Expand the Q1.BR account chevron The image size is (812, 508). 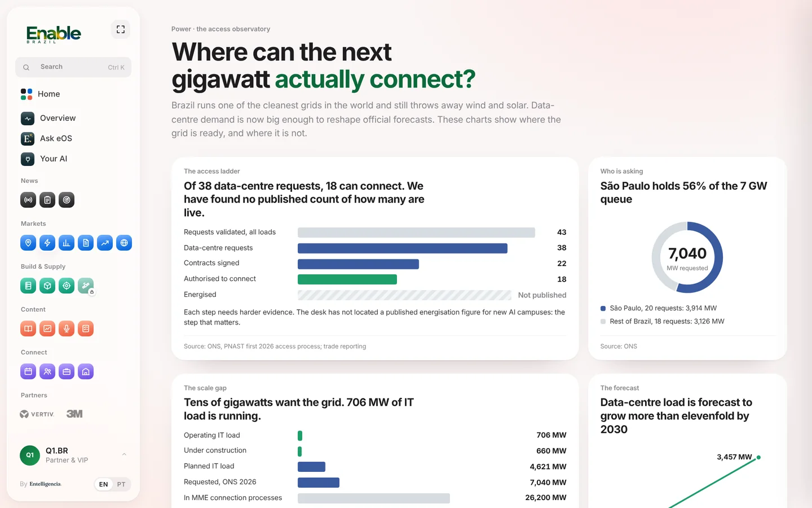tap(124, 454)
